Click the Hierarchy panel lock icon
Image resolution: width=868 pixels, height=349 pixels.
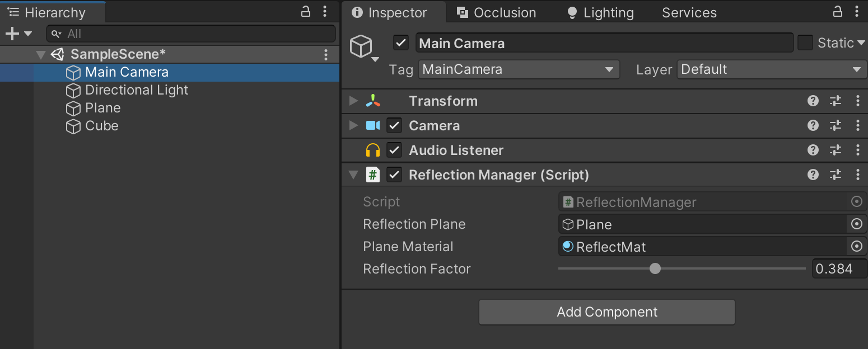click(306, 12)
